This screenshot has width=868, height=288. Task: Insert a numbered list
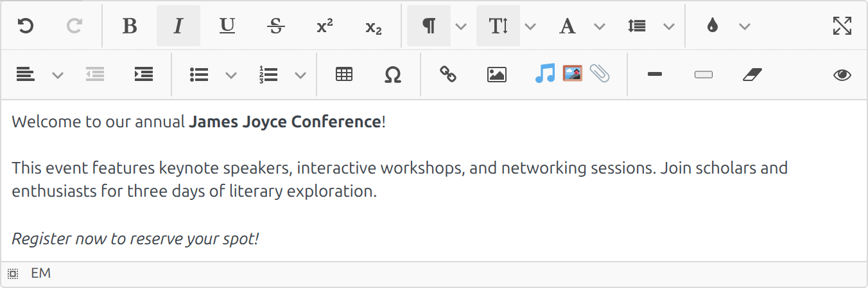point(268,75)
